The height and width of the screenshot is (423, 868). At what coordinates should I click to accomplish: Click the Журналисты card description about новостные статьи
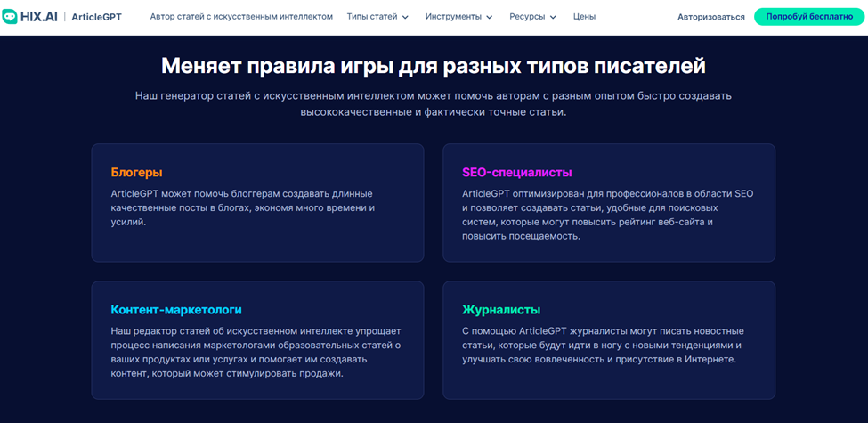coord(603,345)
